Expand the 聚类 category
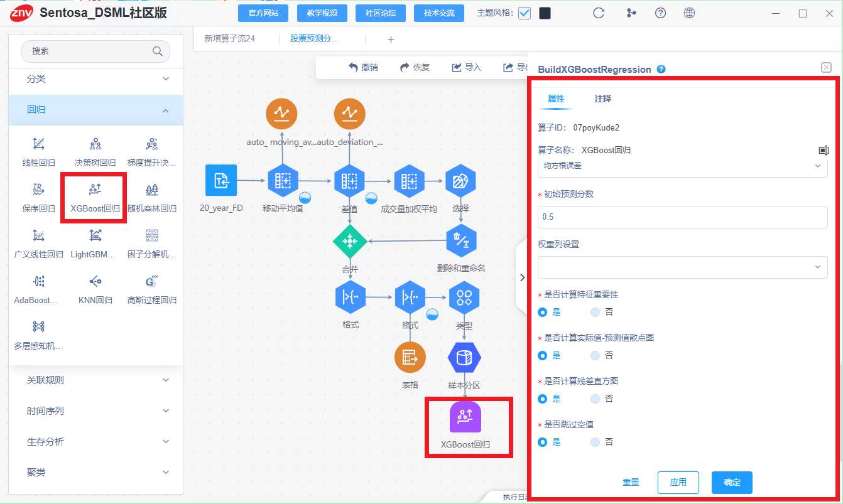Screen dimensions: 843x504 95,472
